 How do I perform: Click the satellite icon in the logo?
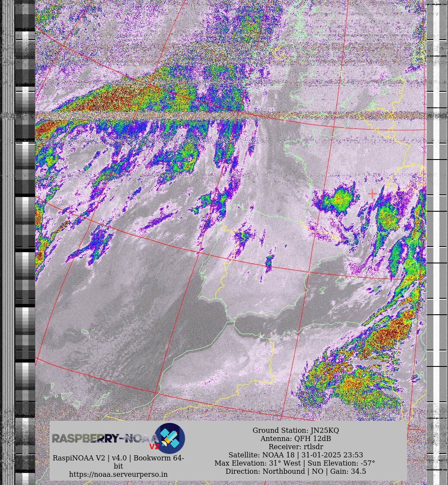point(170,438)
